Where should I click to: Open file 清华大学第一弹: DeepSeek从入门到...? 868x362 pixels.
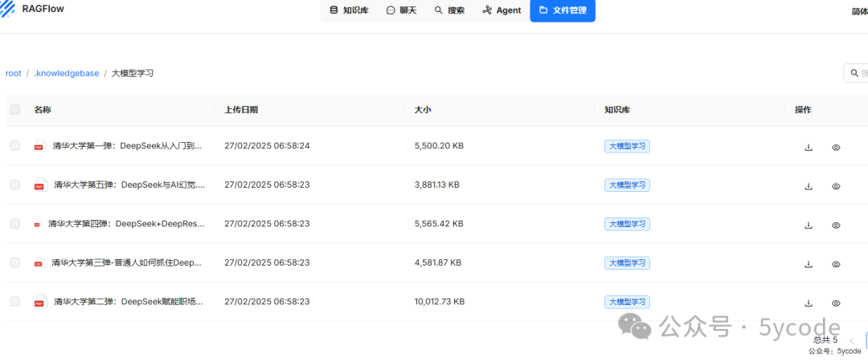(127, 146)
